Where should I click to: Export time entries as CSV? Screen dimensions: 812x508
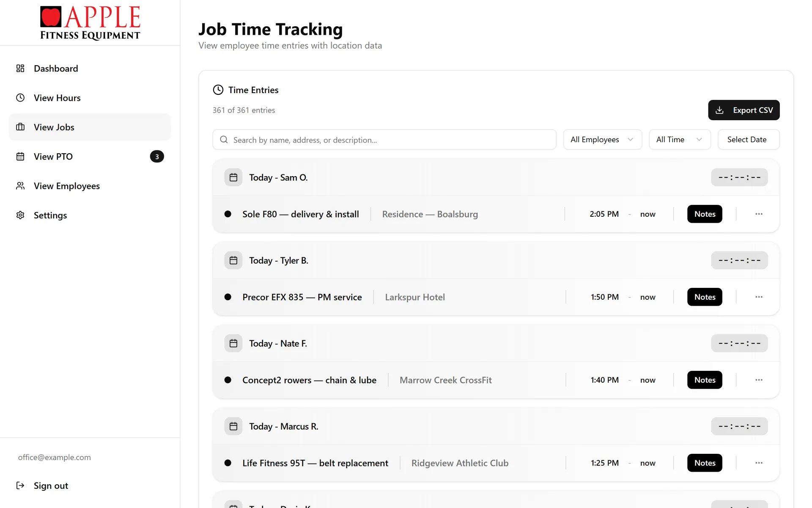[x=743, y=110]
